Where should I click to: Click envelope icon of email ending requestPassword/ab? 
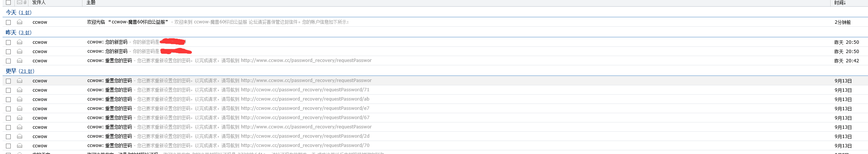(x=20, y=99)
